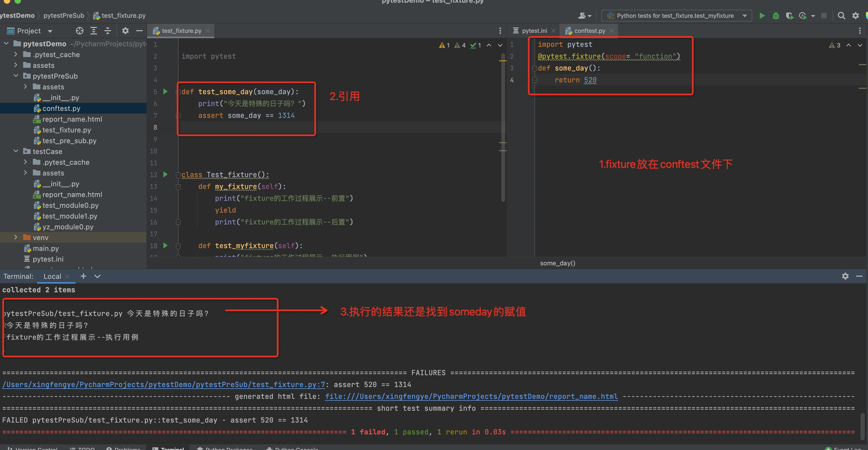Go to previous highlighted problem in test_fixture.py
The width and height of the screenshot is (868, 450).
point(489,45)
